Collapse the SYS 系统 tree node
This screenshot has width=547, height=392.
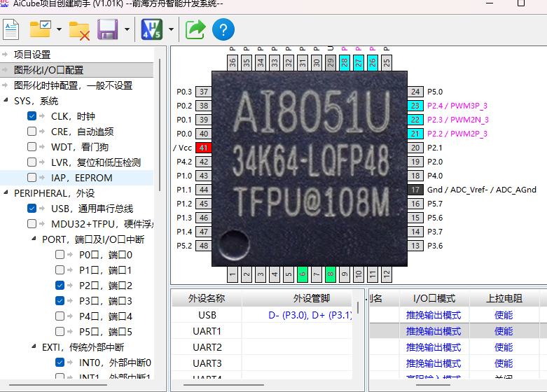point(6,100)
